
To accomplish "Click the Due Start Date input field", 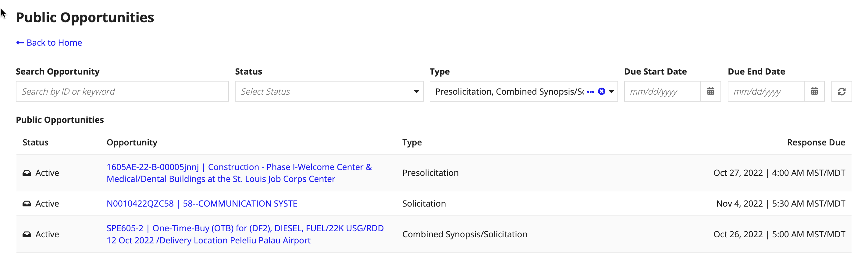I will (662, 91).
